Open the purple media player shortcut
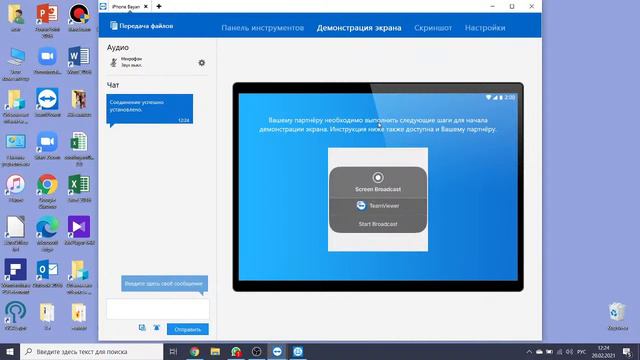 point(79,231)
